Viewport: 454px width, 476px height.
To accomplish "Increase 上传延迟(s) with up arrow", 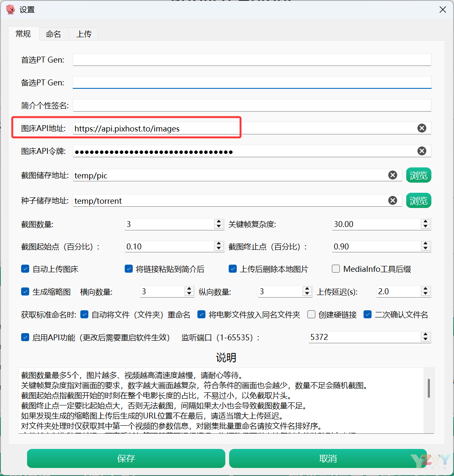I will (x=426, y=289).
